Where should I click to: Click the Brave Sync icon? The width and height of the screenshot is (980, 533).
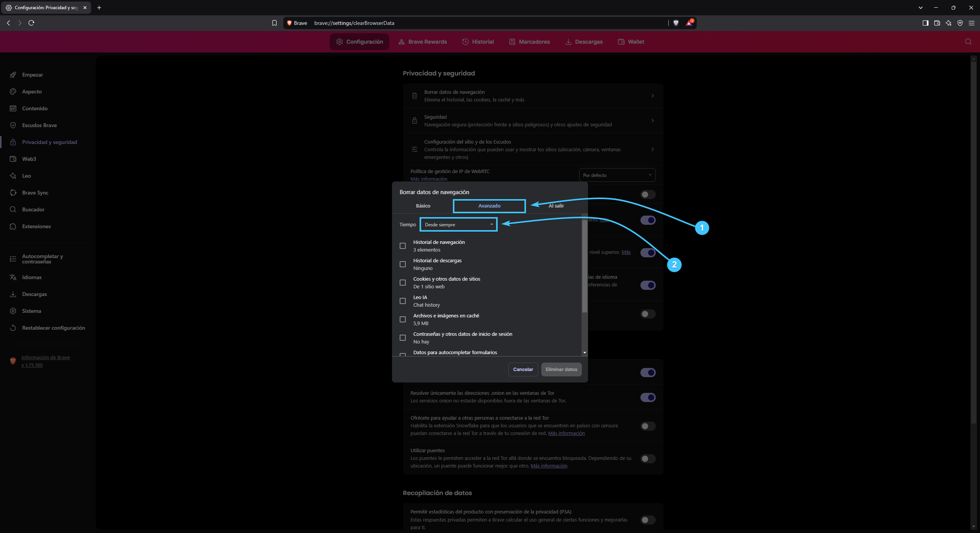point(13,193)
